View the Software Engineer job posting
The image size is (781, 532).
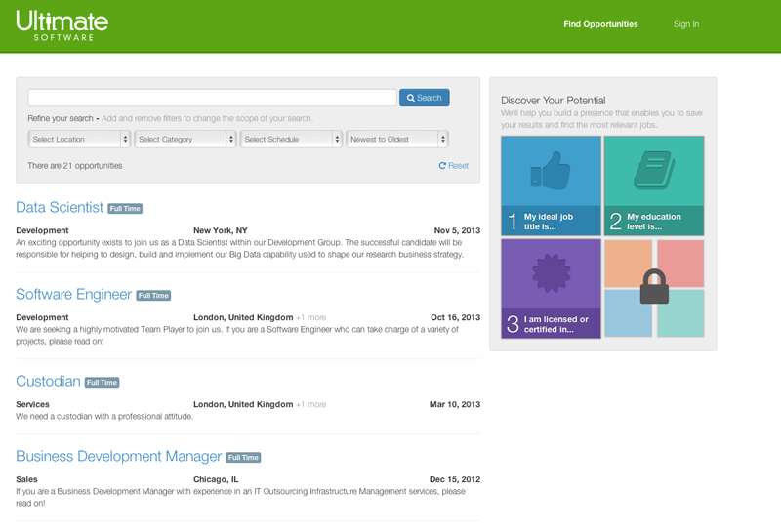pyautogui.click(x=73, y=294)
